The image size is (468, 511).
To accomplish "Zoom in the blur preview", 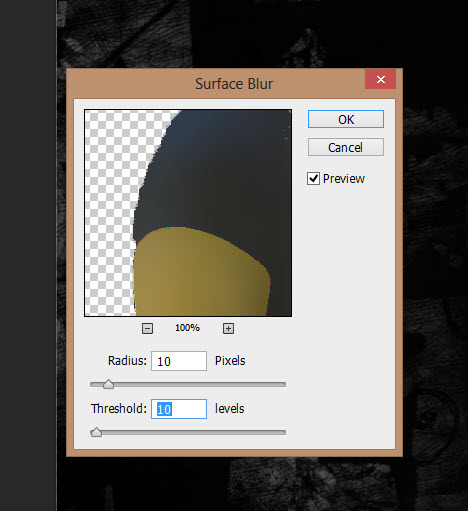I will tap(228, 328).
